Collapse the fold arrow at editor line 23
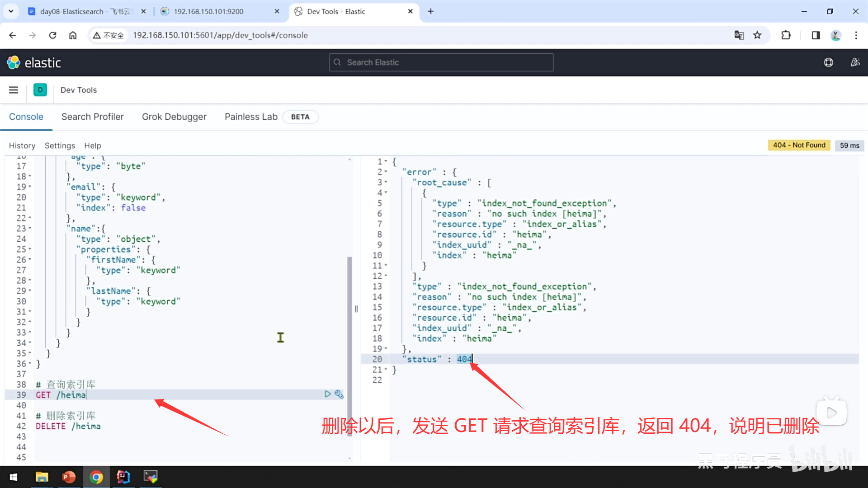 30,229
